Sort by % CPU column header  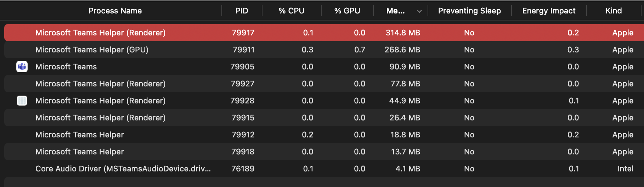[x=292, y=11]
